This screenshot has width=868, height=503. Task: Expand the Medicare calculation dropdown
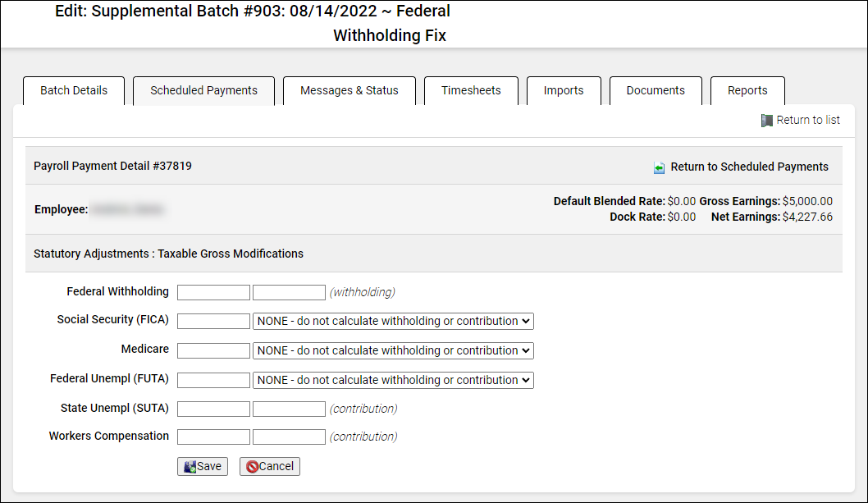(x=393, y=350)
